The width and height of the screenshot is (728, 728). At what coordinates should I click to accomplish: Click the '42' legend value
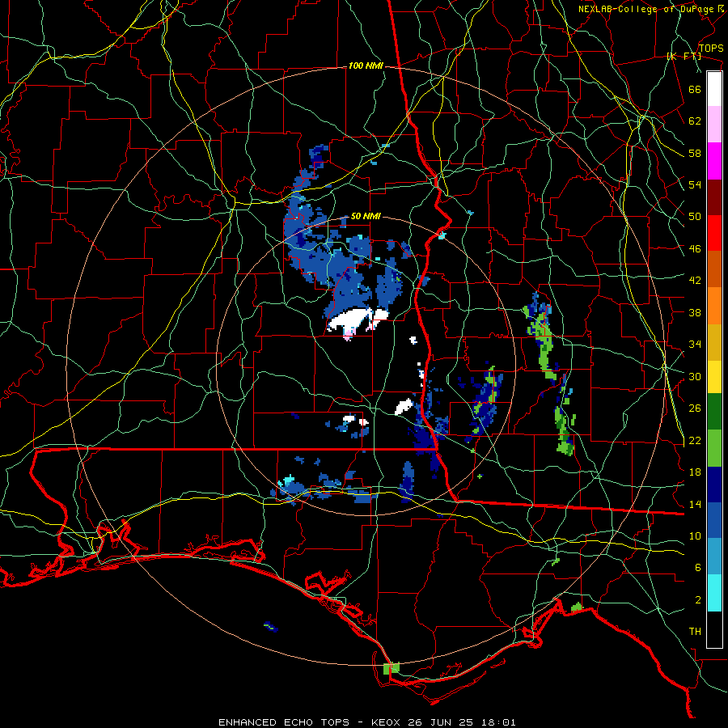pyautogui.click(x=695, y=281)
